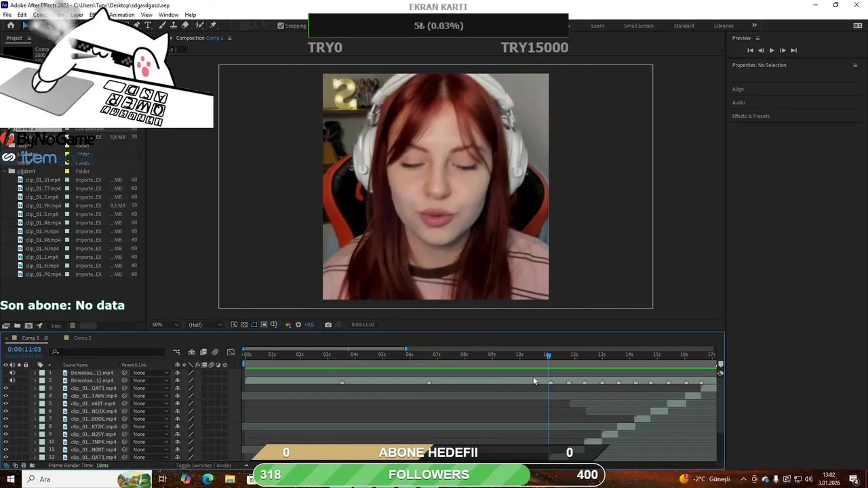Toggle the Motion Blur enable icon
This screenshot has height=488, width=868.
click(x=215, y=352)
